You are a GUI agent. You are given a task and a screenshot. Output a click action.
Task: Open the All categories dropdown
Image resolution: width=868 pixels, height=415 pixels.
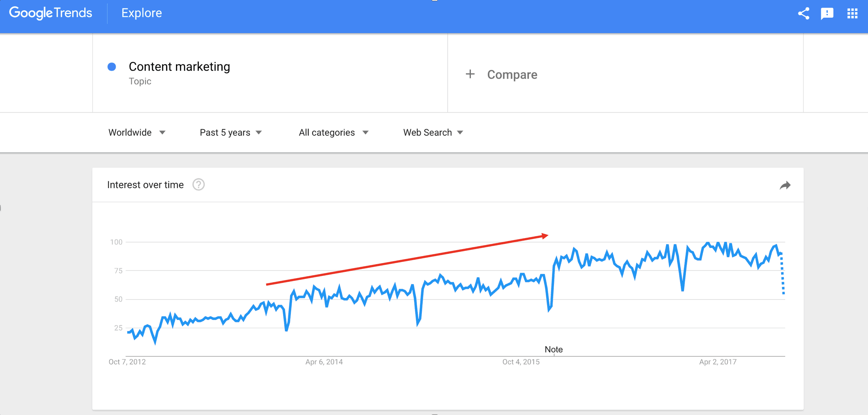tap(334, 132)
